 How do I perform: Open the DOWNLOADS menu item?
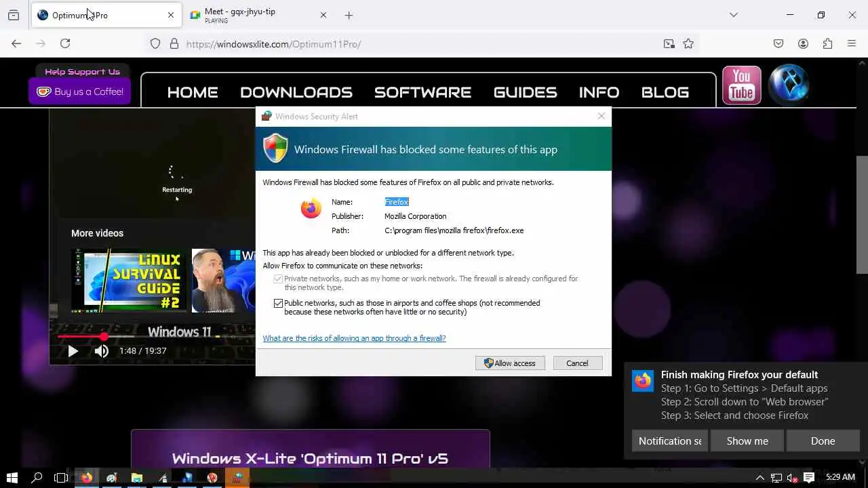click(296, 92)
